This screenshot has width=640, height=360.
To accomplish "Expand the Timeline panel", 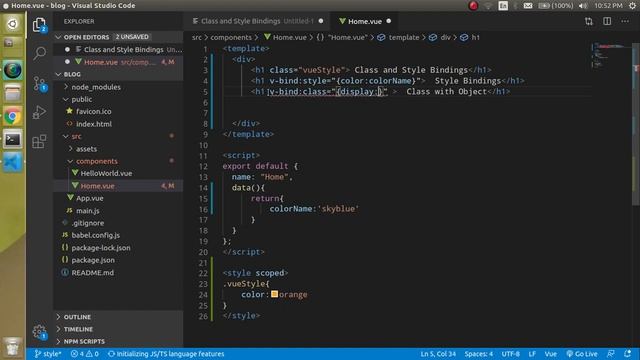I will tap(118, 329).
